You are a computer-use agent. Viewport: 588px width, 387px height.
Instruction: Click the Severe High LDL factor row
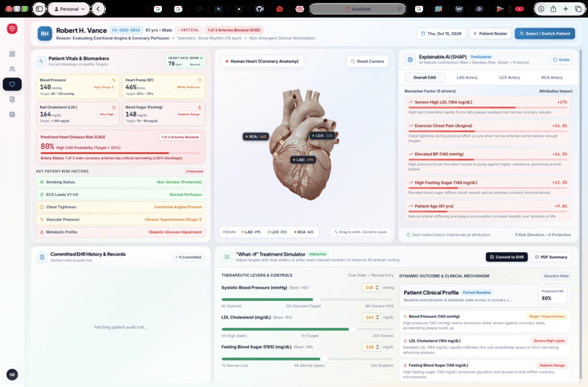[487, 107]
